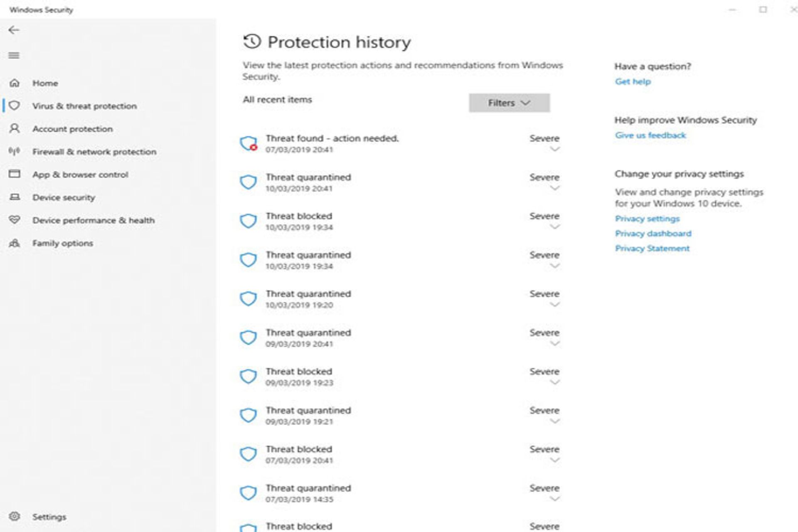
Task: Select the Family options icon
Action: tap(15, 244)
